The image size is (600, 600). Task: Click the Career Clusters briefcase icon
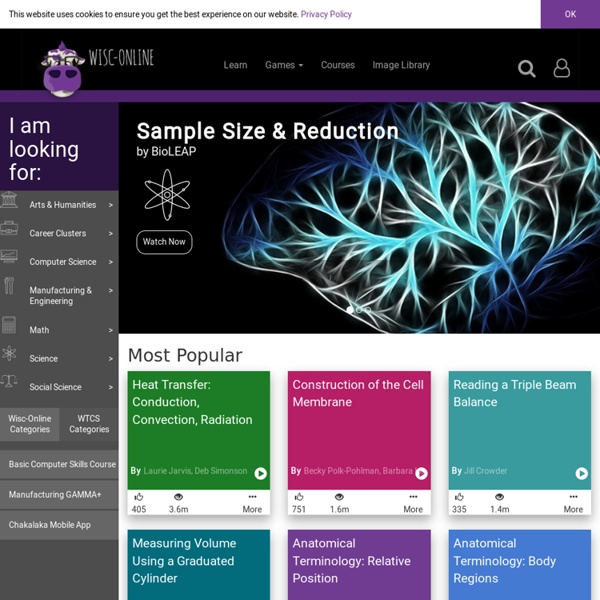(9, 228)
